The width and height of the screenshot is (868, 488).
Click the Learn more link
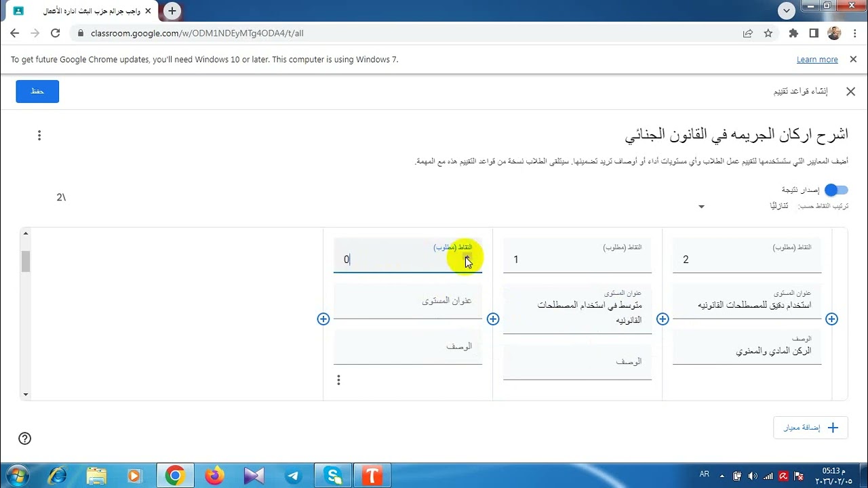coord(817,60)
